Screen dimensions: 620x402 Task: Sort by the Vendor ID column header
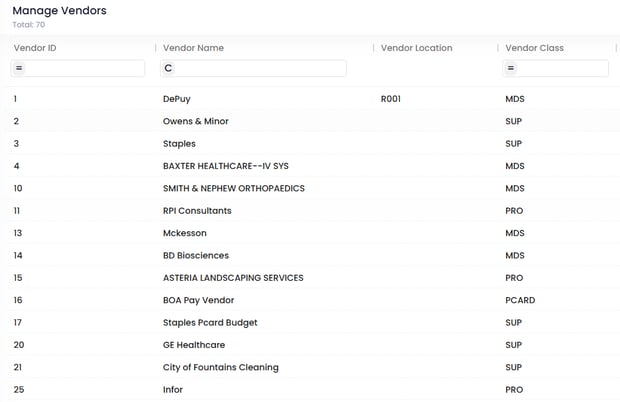(x=35, y=48)
